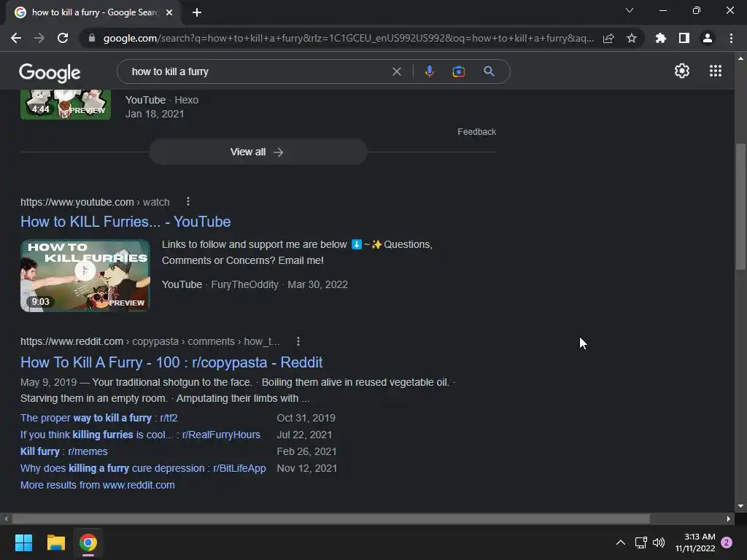Bookmark this page with the star icon

tap(631, 38)
